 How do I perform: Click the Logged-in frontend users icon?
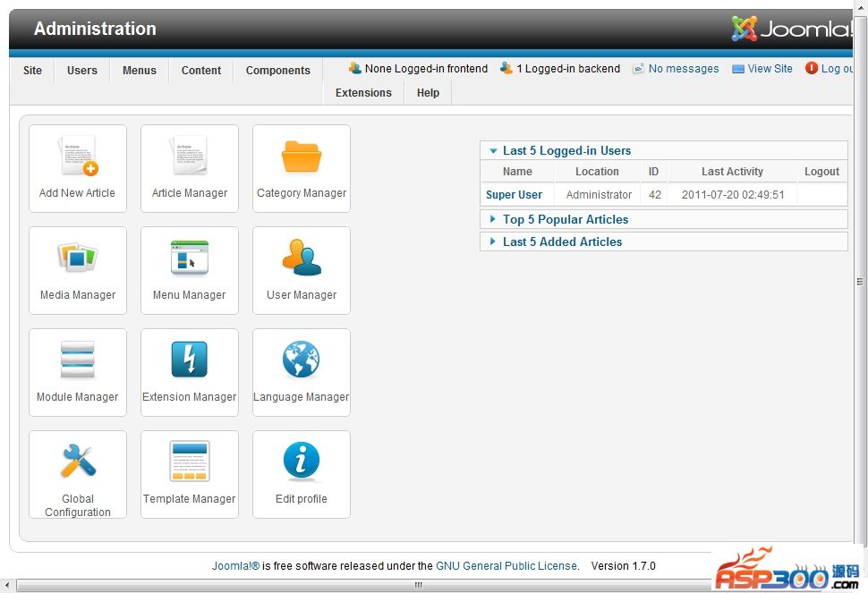pyautogui.click(x=355, y=68)
